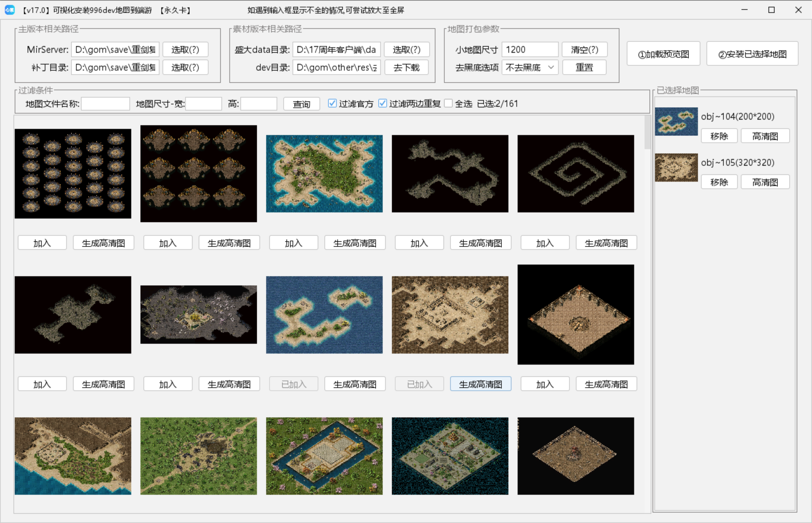
Task: Uncheck the 过滤两边重复 checkbox
Action: 383,104
